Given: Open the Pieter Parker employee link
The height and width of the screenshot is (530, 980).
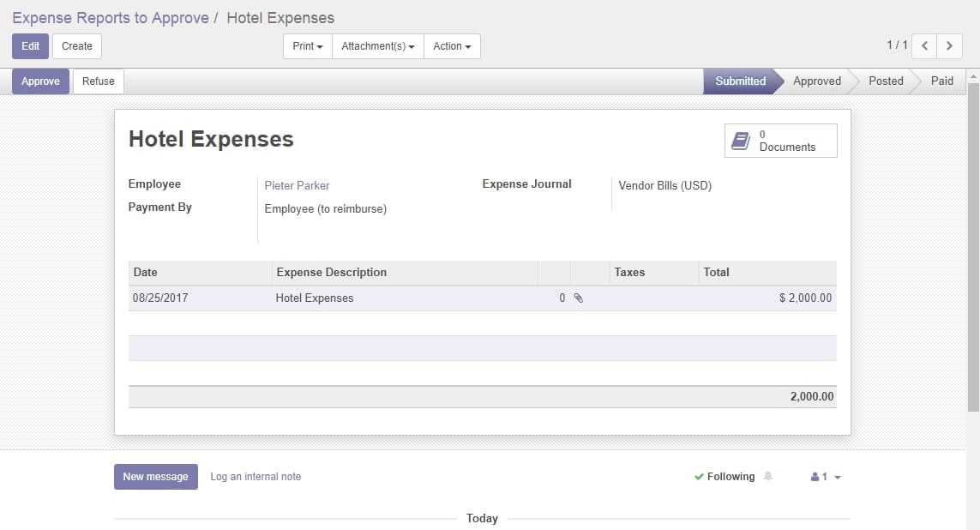Looking at the screenshot, I should [297, 185].
